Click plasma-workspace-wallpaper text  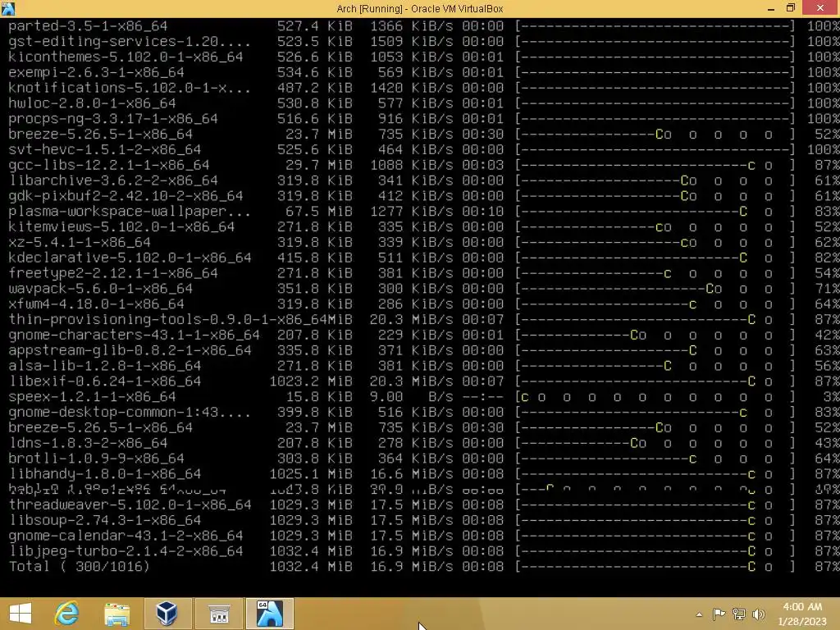(x=130, y=211)
